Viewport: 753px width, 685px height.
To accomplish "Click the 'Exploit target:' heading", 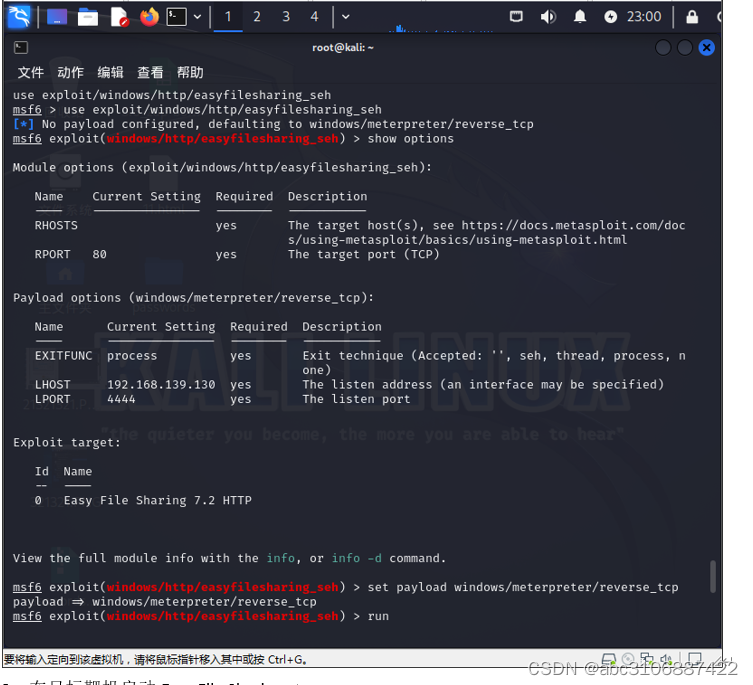I will [x=67, y=443].
